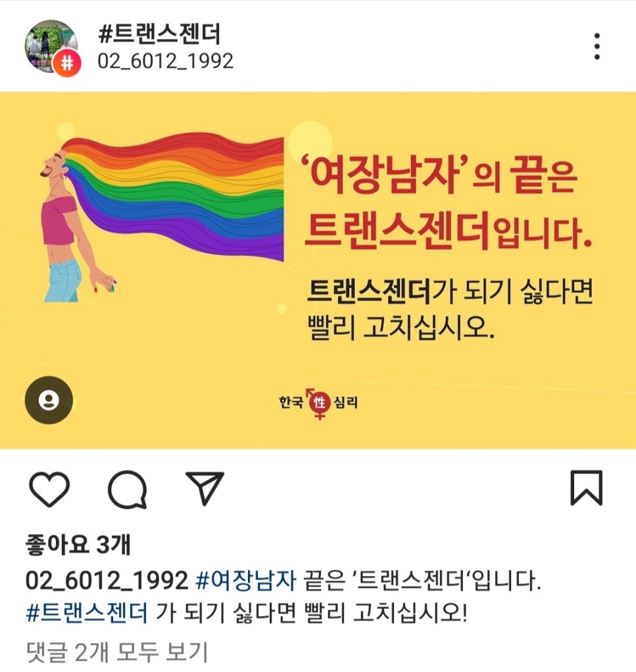Screen dimensions: 636x672
Task: Save the post with the bookmark icon
Action: (586, 488)
